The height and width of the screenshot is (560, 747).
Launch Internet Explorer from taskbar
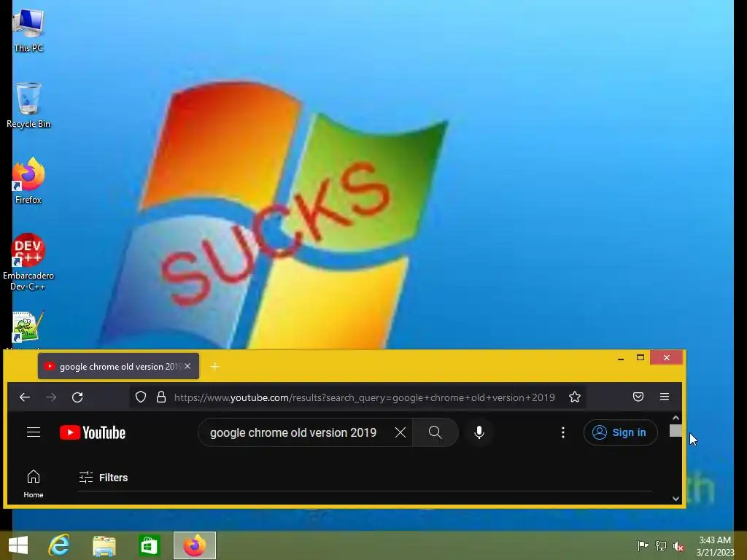pyautogui.click(x=59, y=545)
